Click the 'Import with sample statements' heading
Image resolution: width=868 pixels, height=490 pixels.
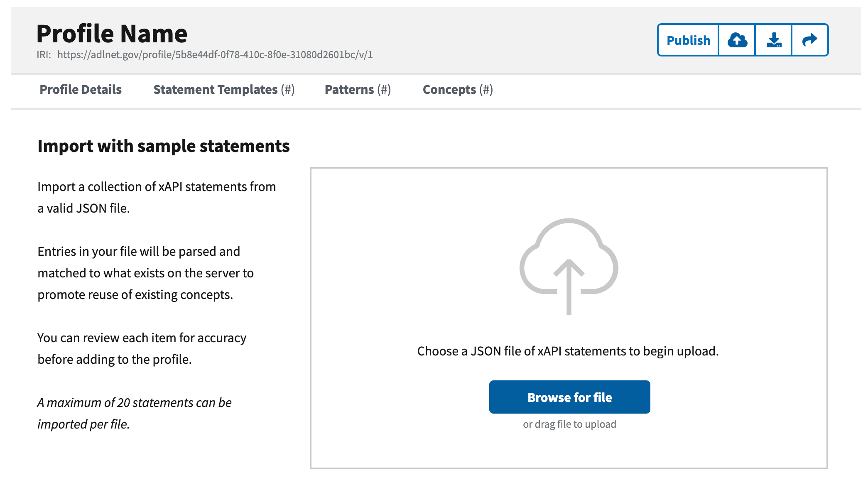click(x=164, y=146)
